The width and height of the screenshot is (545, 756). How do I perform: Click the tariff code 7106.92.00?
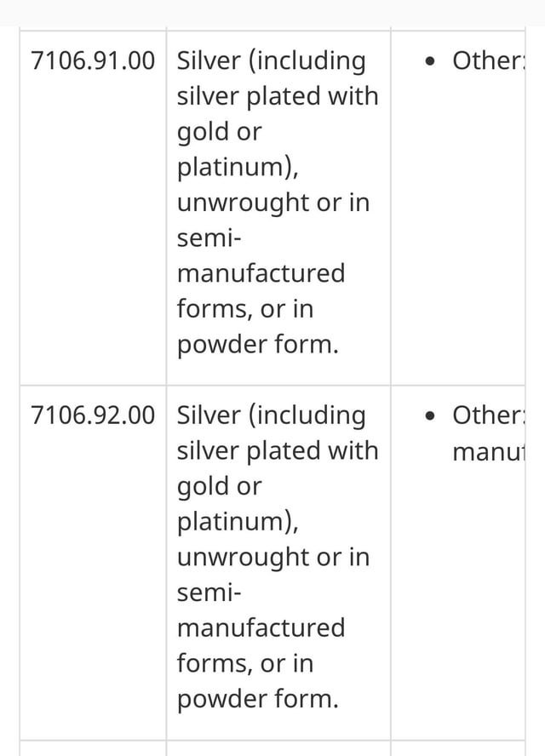92,415
